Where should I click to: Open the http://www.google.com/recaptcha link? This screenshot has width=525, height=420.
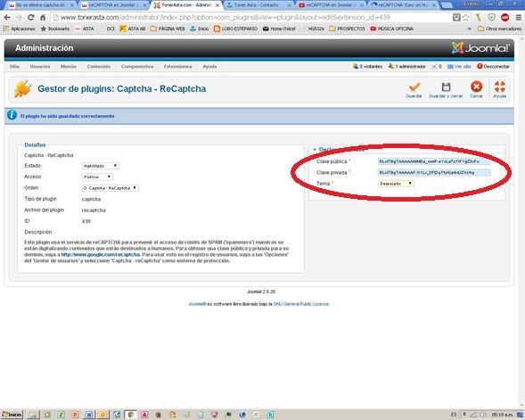101,254
